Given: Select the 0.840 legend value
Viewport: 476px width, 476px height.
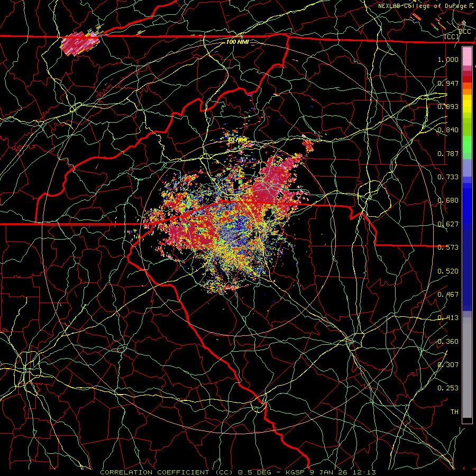Looking at the screenshot, I should click(448, 130).
